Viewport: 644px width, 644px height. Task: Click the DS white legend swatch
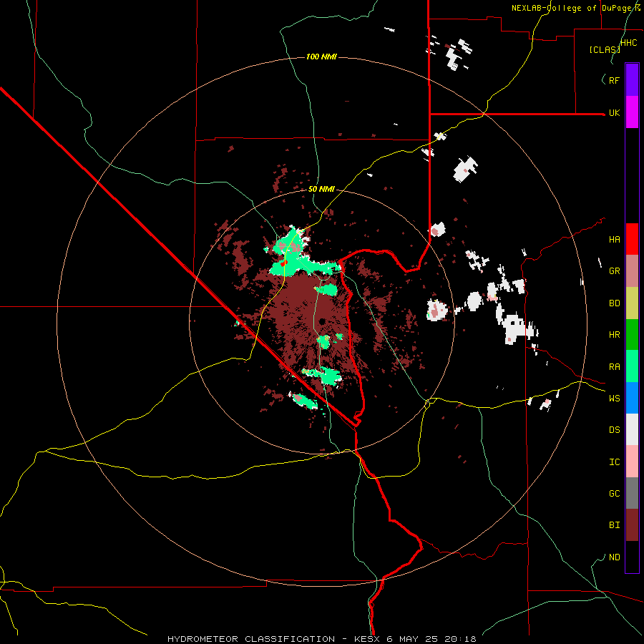click(x=632, y=429)
